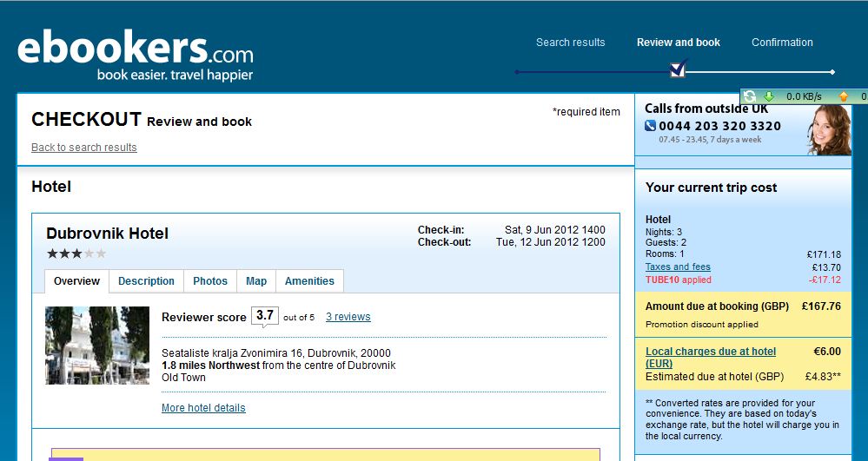Follow Back to search results link

pyautogui.click(x=84, y=148)
